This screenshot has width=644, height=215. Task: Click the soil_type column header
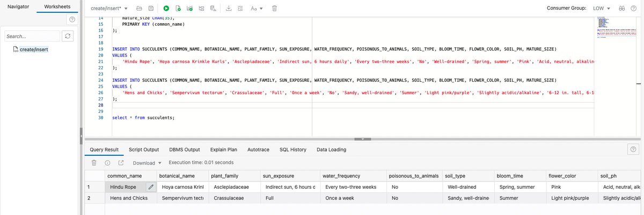pyautogui.click(x=468, y=176)
